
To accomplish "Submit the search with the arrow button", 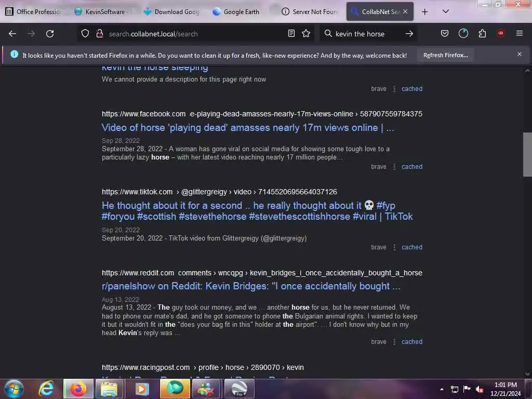I will [x=409, y=34].
